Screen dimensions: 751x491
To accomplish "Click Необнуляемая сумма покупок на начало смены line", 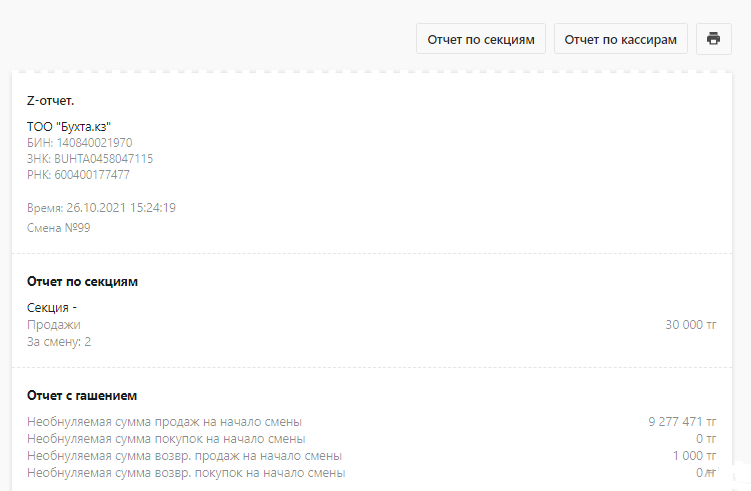I will (x=166, y=439).
